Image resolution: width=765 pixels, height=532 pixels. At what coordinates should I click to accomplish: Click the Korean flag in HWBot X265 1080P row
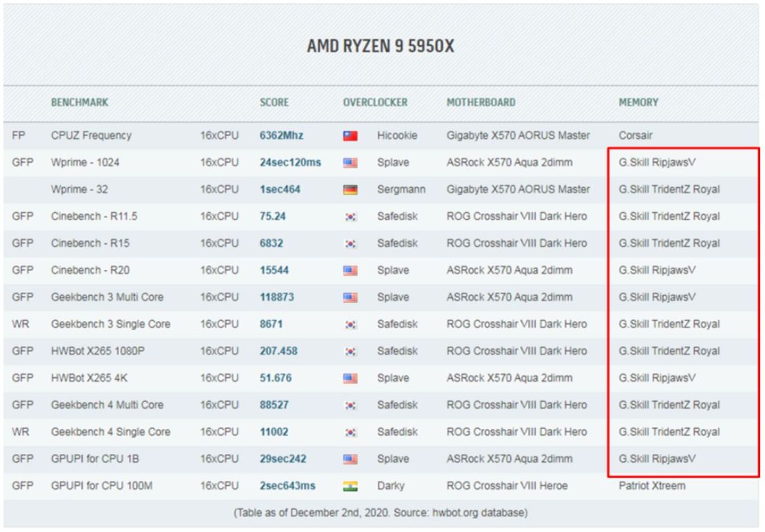(x=350, y=351)
